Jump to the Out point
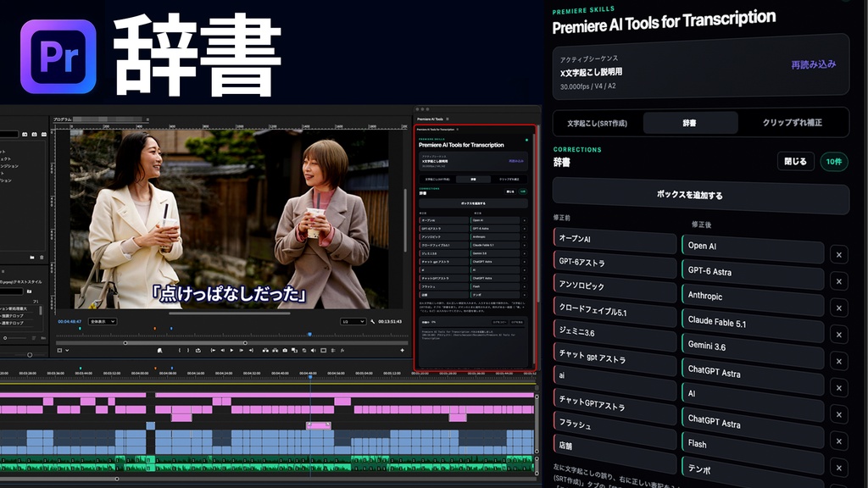Image resolution: width=868 pixels, height=488 pixels. pos(251,350)
